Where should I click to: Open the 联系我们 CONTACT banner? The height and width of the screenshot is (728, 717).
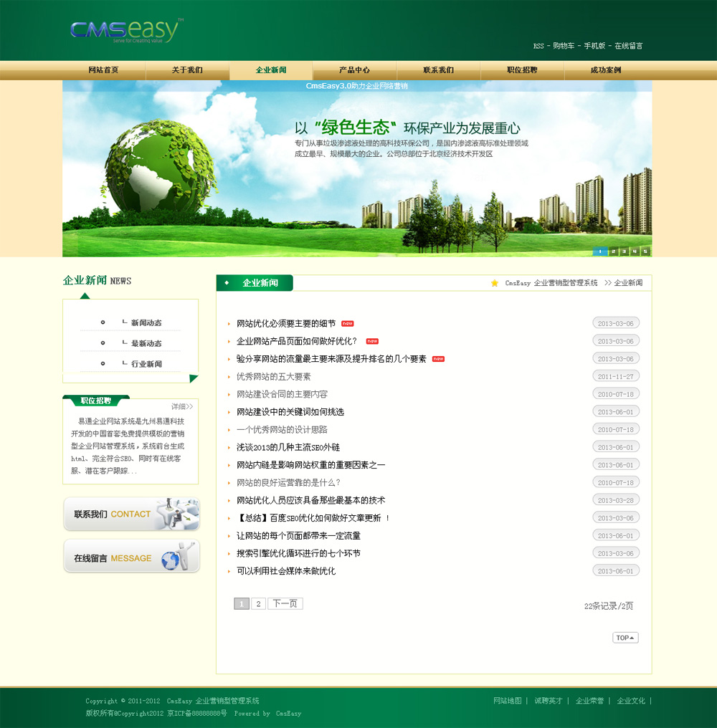click(x=132, y=514)
